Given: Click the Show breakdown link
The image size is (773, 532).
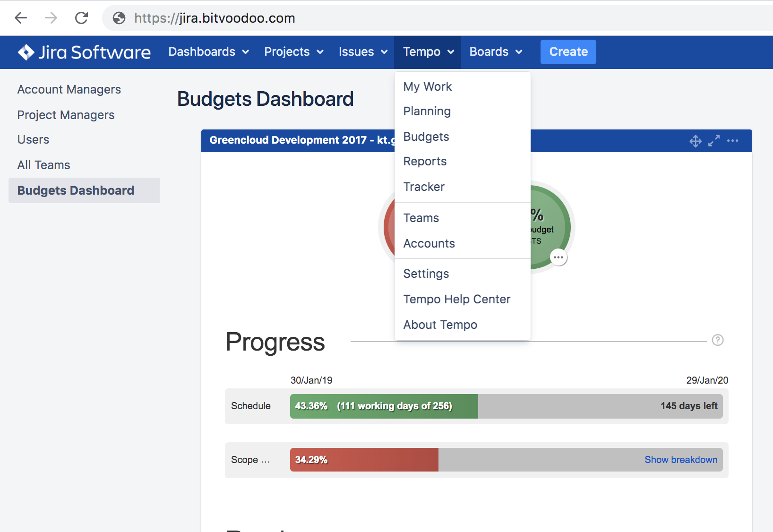Looking at the screenshot, I should [681, 460].
